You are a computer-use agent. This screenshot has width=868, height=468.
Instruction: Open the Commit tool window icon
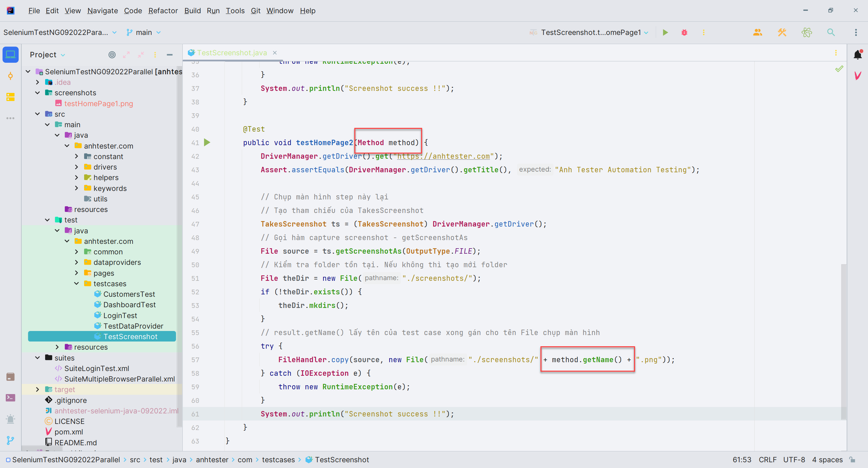10,76
